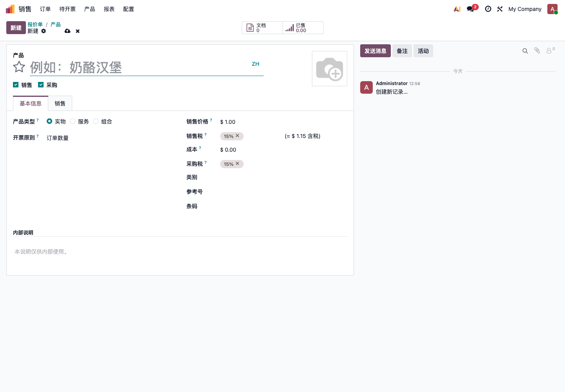565x392 pixels.
Task: Open the My Company switcher
Action: 525,9
